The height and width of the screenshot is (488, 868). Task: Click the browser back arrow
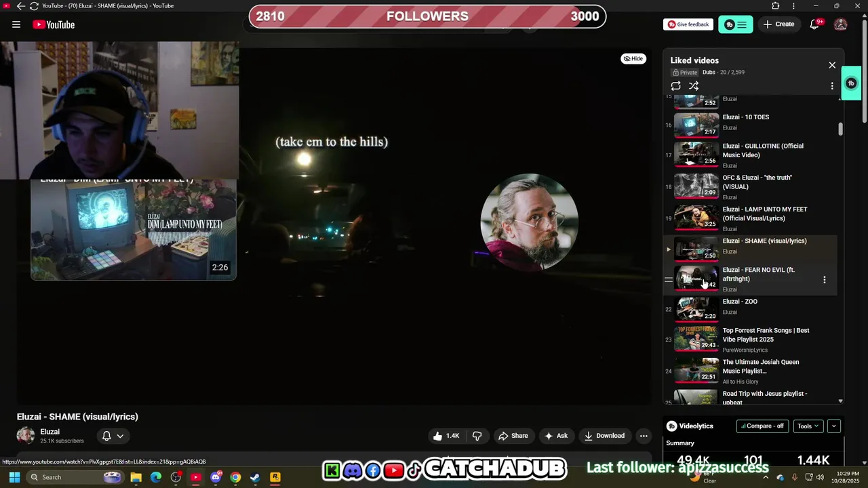[20, 6]
